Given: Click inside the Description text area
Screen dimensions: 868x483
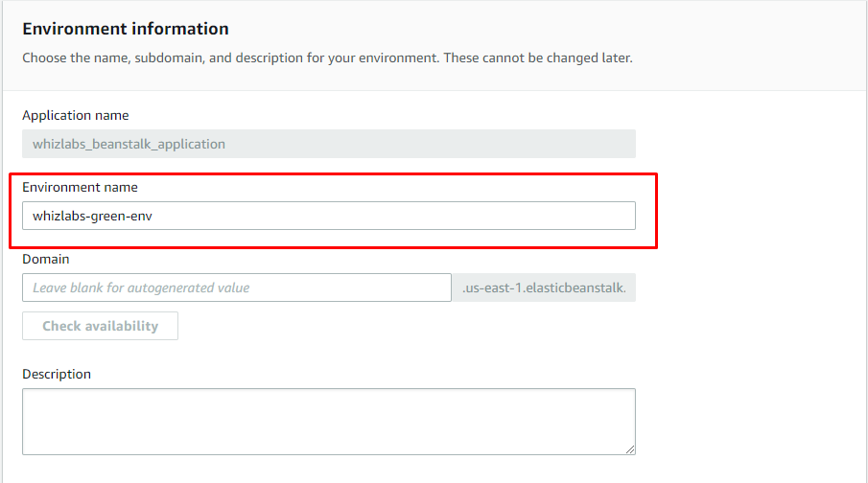Looking at the screenshot, I should (x=329, y=422).
